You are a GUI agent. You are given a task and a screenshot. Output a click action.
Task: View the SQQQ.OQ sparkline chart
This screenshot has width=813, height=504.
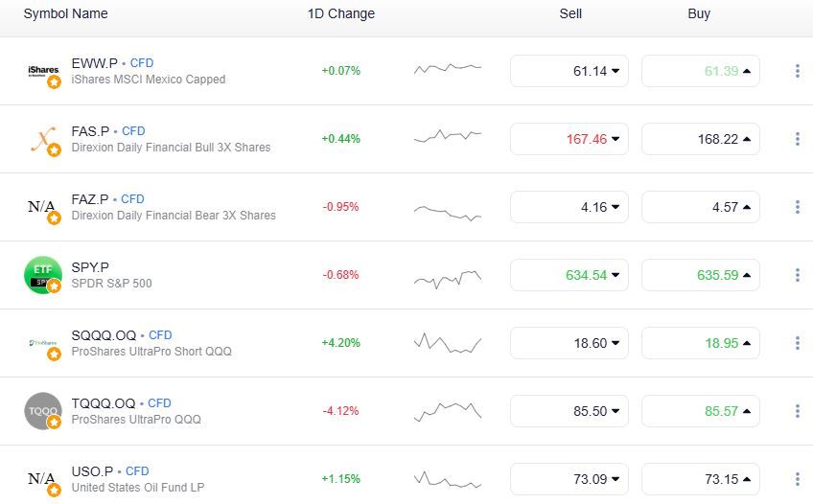click(448, 343)
